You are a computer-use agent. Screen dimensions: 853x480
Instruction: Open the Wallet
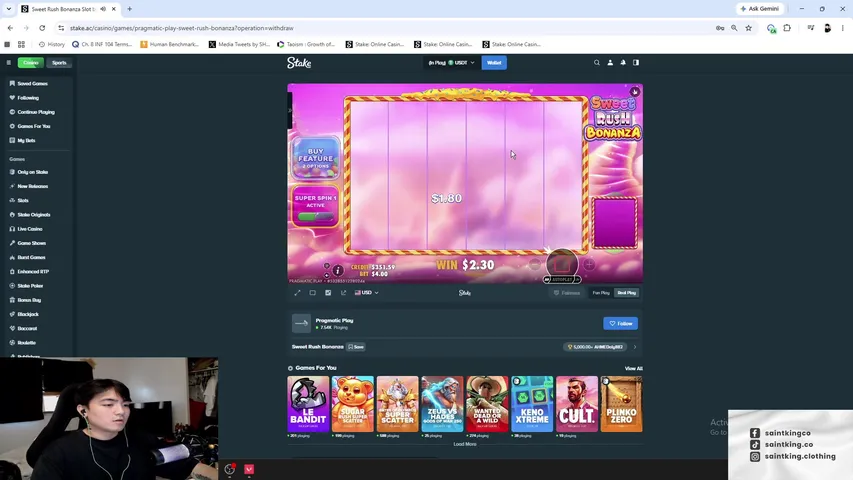pos(494,63)
